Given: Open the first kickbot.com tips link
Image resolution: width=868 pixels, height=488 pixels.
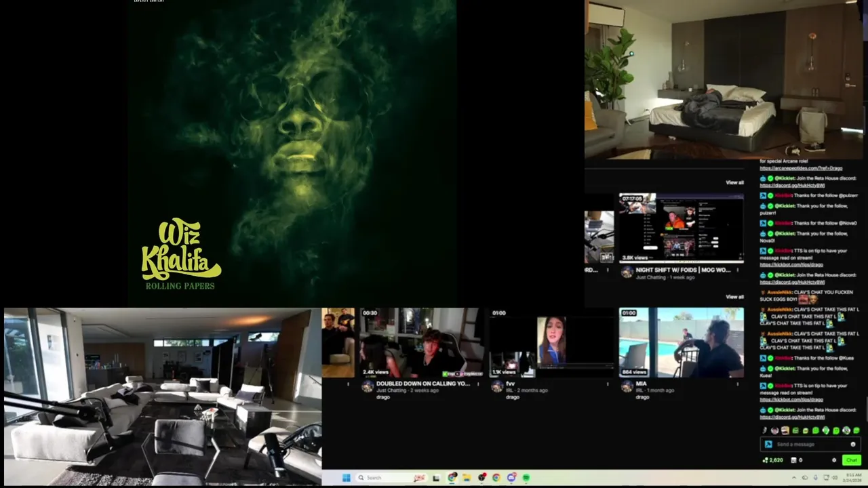Looking at the screenshot, I should pyautogui.click(x=792, y=264).
